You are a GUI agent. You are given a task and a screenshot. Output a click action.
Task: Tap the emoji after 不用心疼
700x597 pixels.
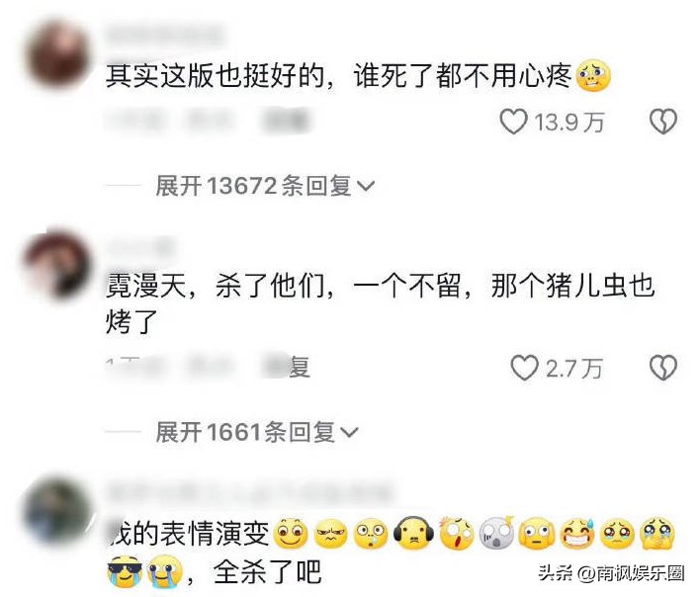click(593, 75)
